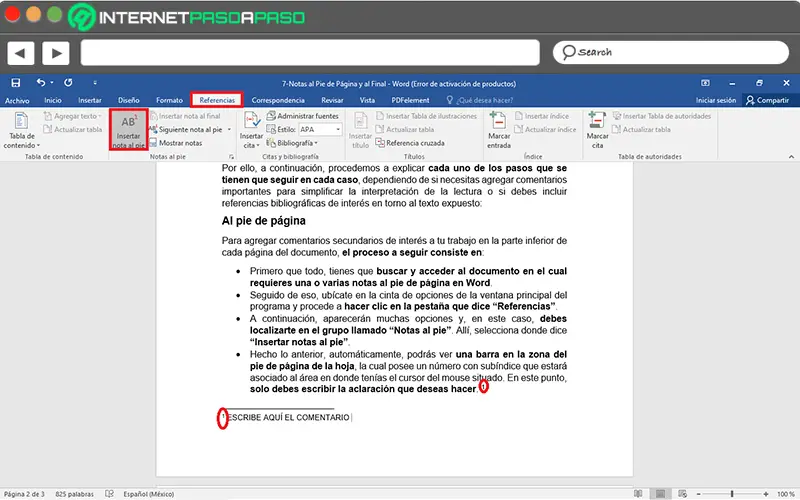Open the Formato tab

click(169, 101)
